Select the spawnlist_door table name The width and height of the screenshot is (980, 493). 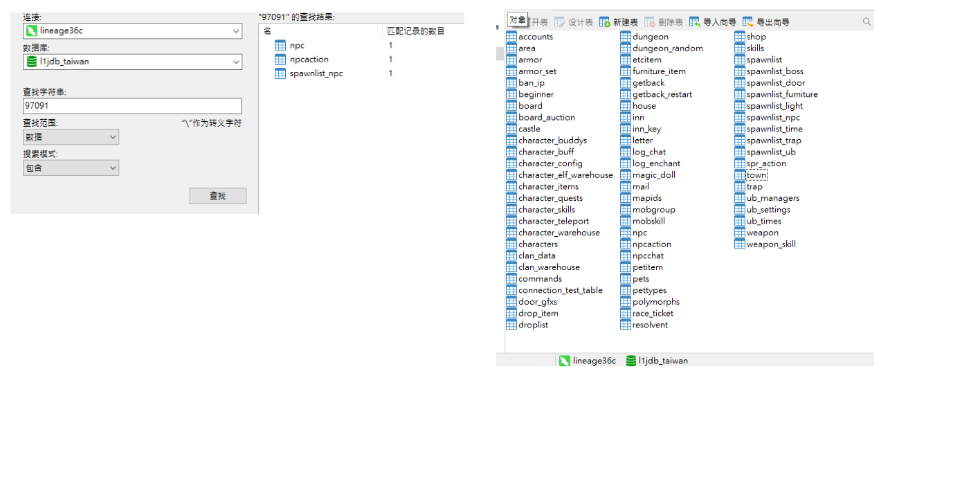(776, 83)
